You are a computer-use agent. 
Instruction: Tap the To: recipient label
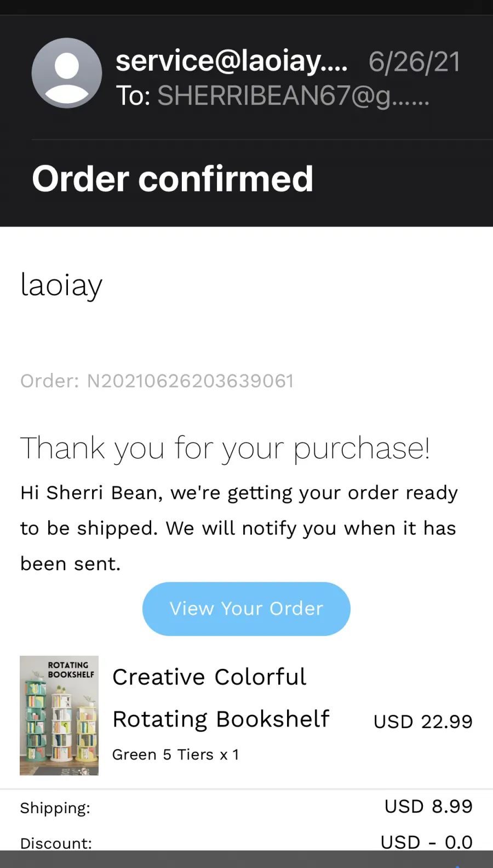(x=133, y=95)
